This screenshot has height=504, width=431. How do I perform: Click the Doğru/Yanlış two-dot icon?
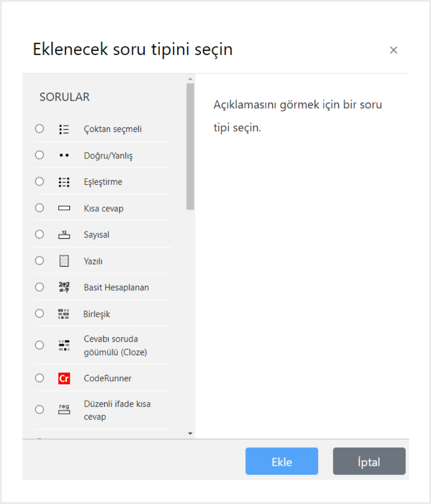tap(64, 155)
